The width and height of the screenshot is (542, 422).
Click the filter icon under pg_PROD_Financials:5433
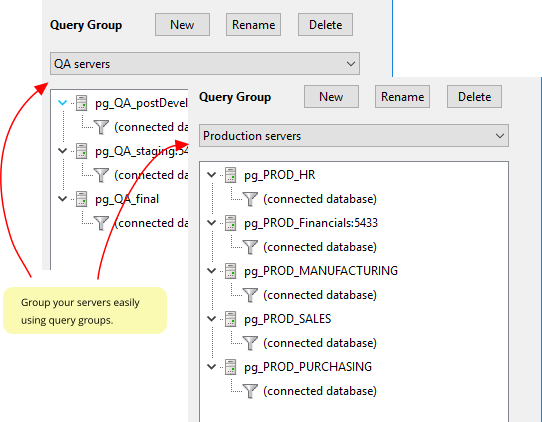(x=250, y=247)
